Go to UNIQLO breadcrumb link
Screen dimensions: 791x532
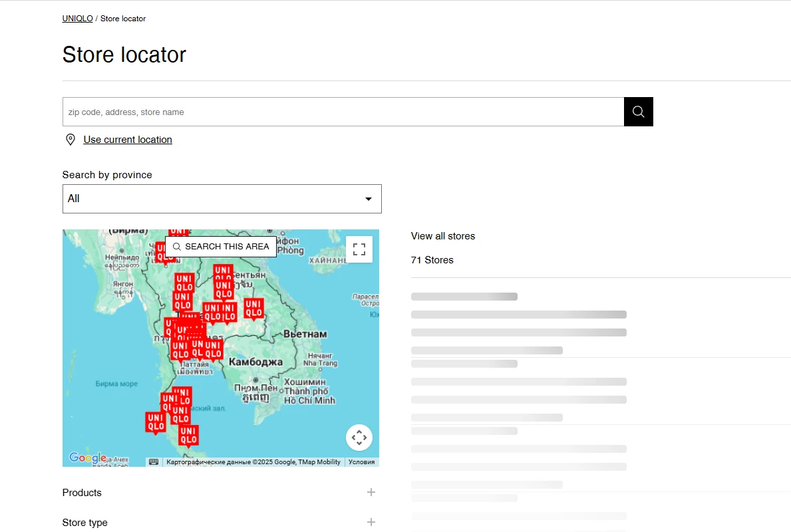(77, 19)
